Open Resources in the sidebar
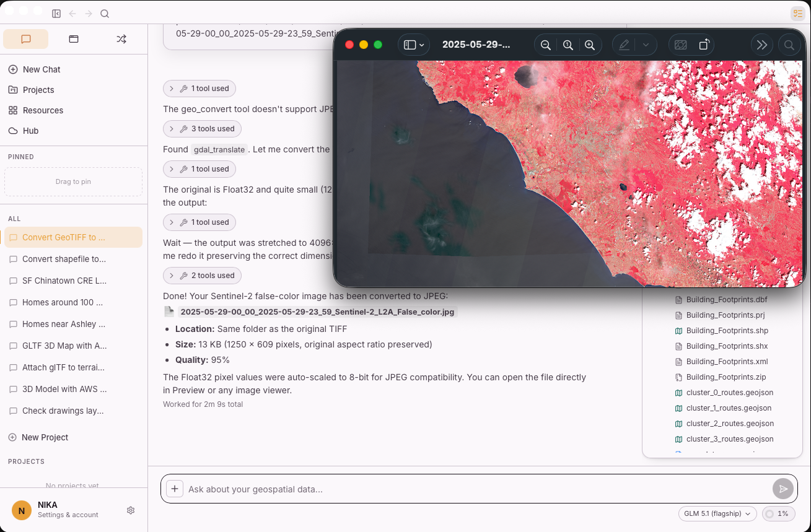 (x=74, y=110)
